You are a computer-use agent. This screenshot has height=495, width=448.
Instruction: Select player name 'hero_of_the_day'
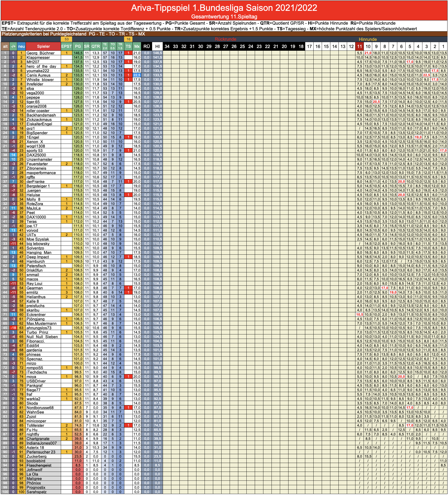pyautogui.click(x=41, y=66)
